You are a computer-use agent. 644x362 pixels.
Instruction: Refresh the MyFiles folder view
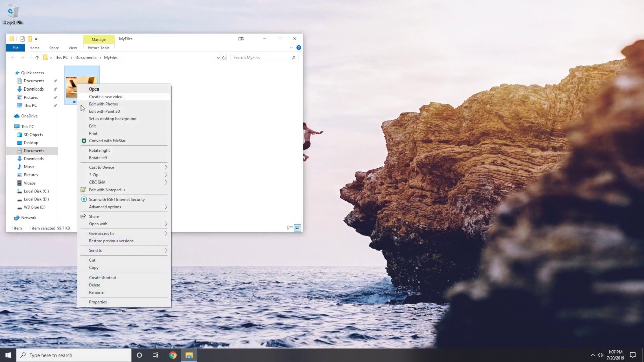(224, 58)
